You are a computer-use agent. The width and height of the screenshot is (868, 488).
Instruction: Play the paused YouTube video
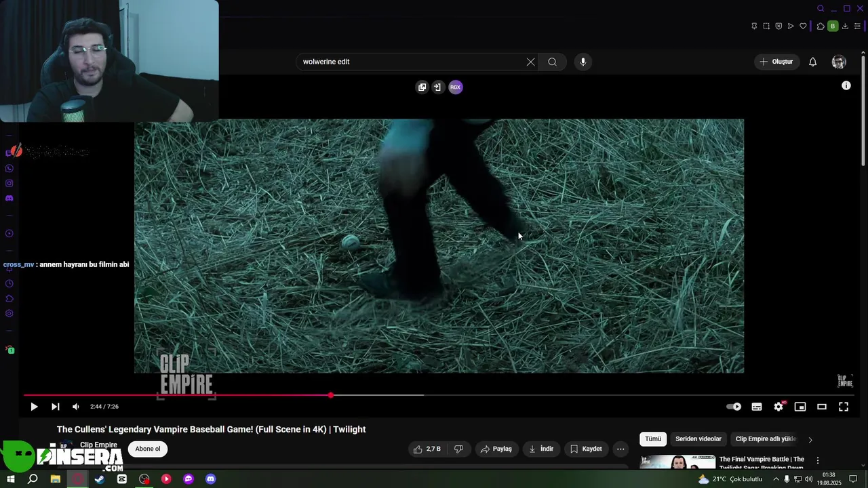pos(34,407)
